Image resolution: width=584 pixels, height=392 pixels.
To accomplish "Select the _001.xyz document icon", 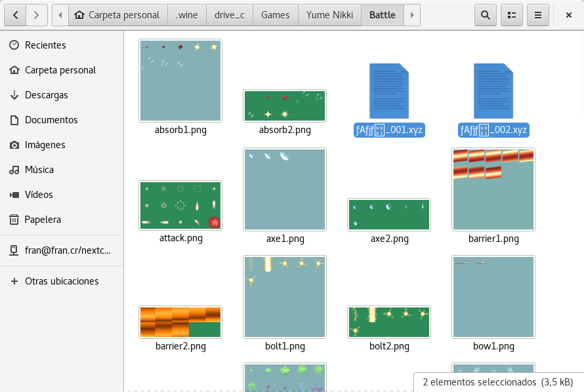I will pos(389,91).
